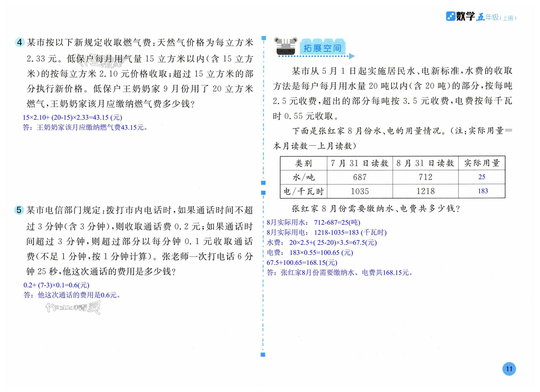Click the blue dice logo beside 数学
540x392 pixels.
(x=450, y=16)
